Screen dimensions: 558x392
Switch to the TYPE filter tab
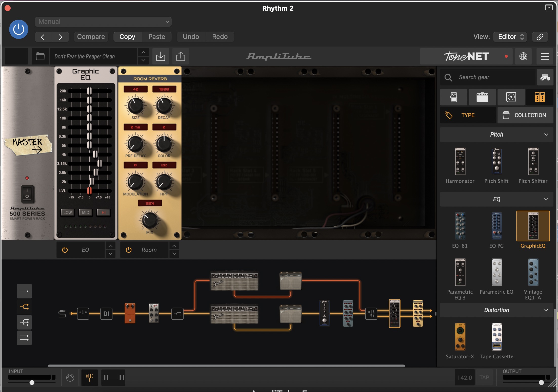pos(468,115)
